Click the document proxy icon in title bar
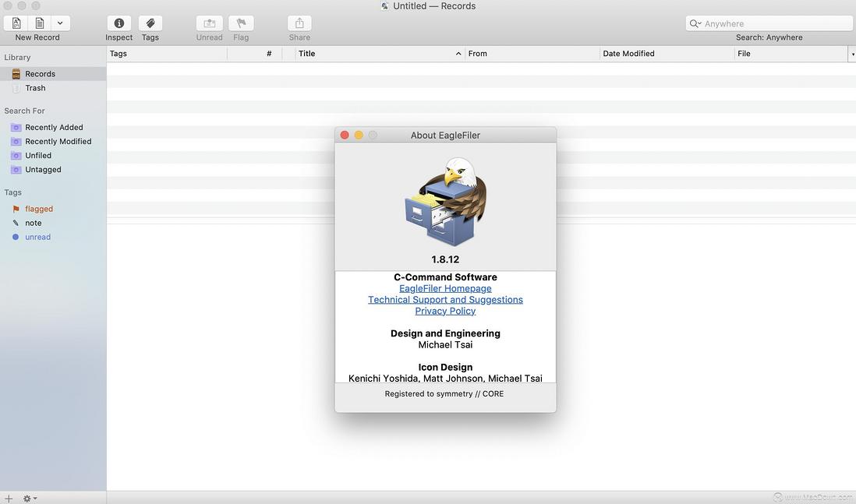Screen dimensions: 856x504 (x=385, y=6)
